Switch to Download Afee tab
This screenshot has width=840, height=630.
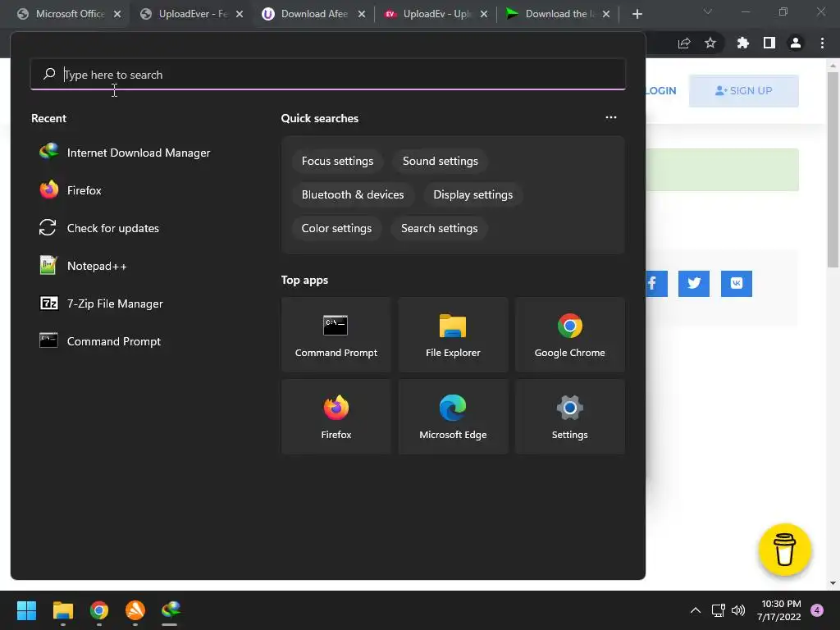tap(314, 14)
